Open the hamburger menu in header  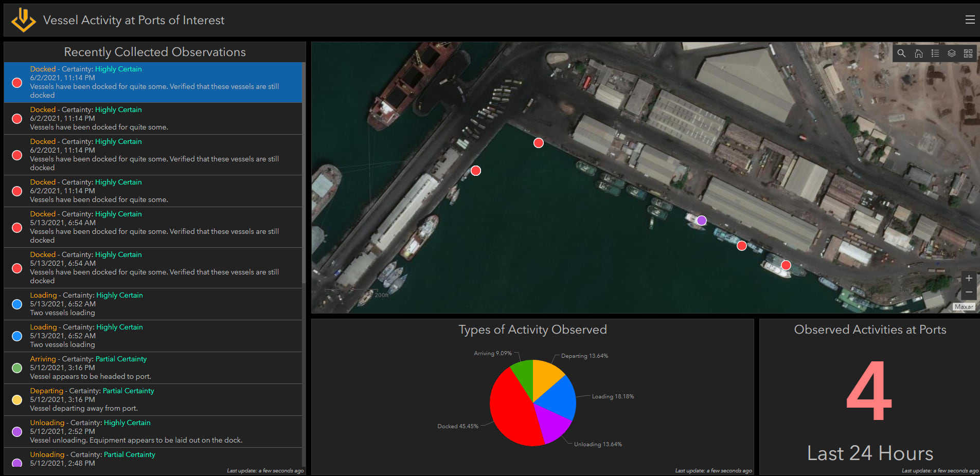point(970,20)
